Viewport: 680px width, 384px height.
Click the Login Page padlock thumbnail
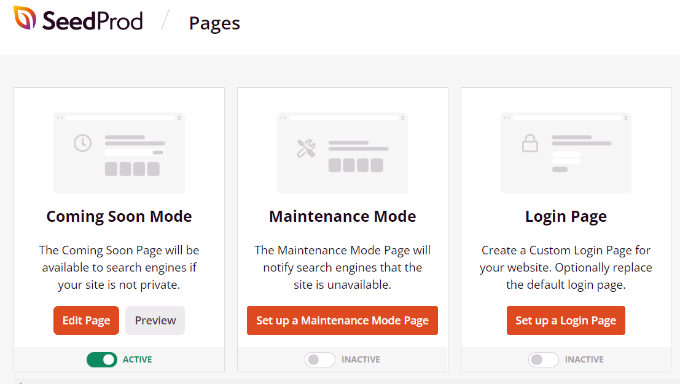[566, 153]
